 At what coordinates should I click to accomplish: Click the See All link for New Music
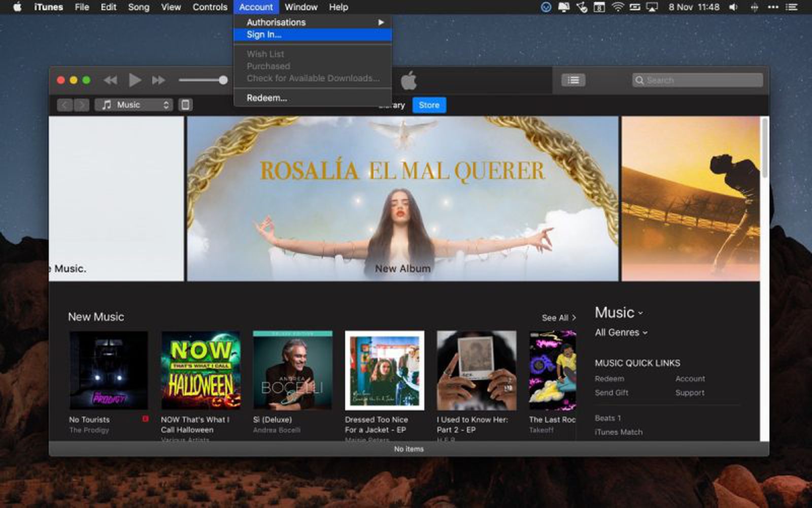557,317
